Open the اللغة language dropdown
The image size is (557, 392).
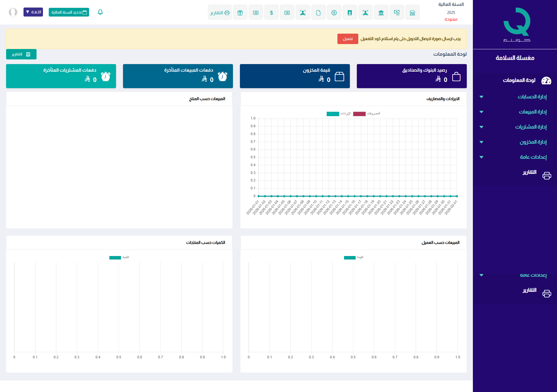[x=33, y=12]
